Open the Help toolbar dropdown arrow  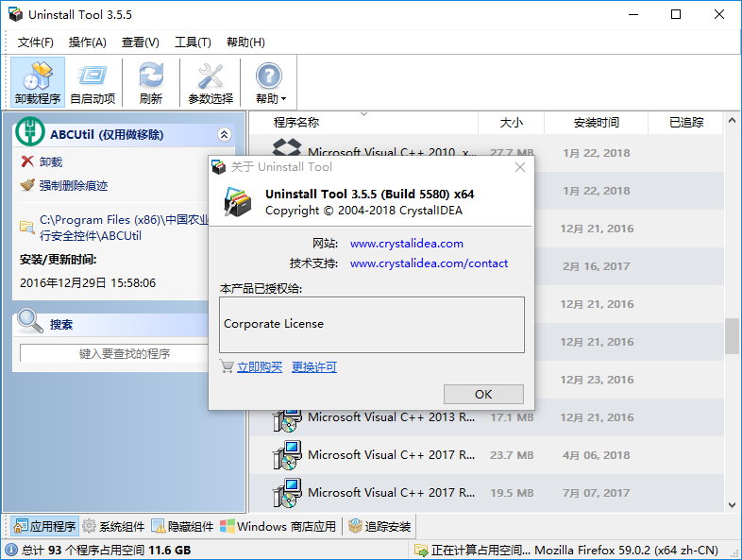coord(284,99)
